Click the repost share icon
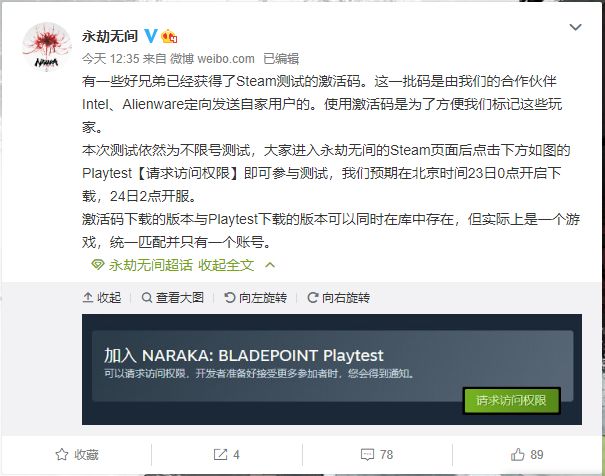Image resolution: width=605 pixels, height=476 pixels. coord(220,454)
